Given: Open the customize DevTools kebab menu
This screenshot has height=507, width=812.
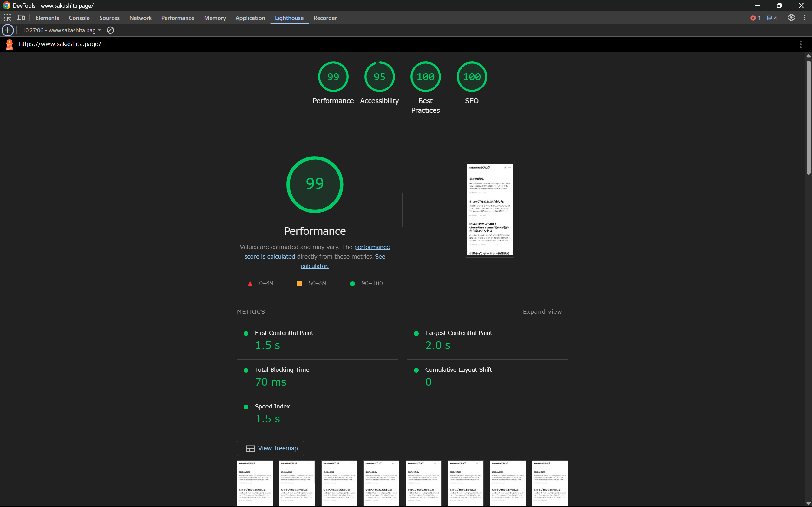Looking at the screenshot, I should click(x=805, y=18).
